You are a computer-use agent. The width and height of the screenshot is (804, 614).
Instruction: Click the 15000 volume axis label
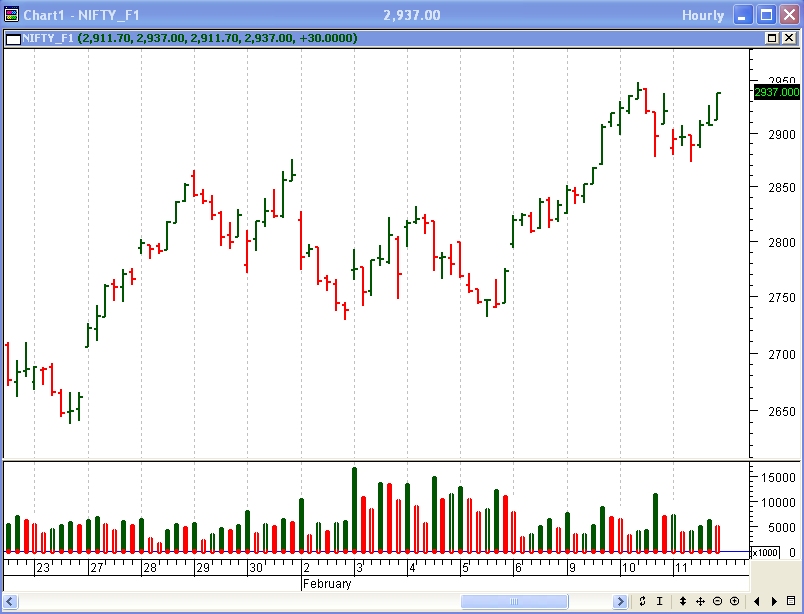pos(778,478)
